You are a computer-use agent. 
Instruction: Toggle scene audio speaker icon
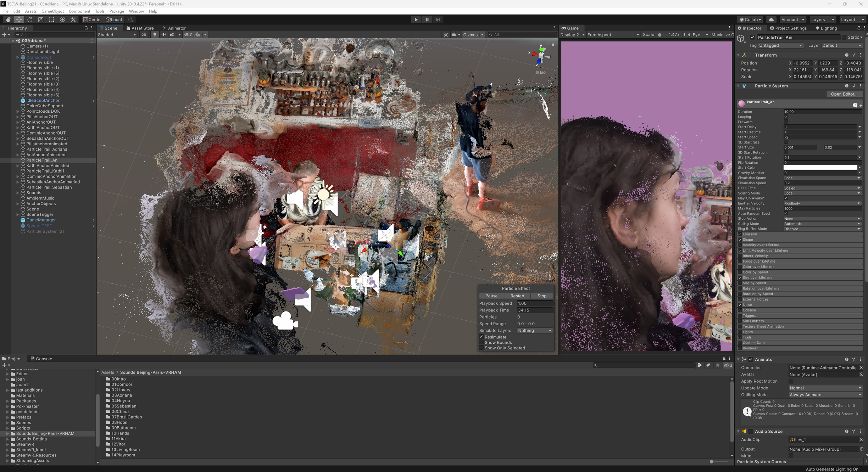point(163,35)
